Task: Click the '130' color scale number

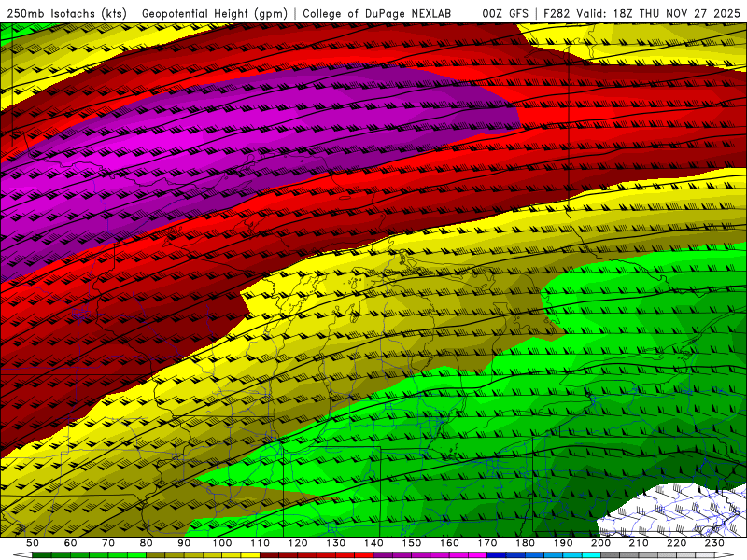Action: tap(336, 543)
